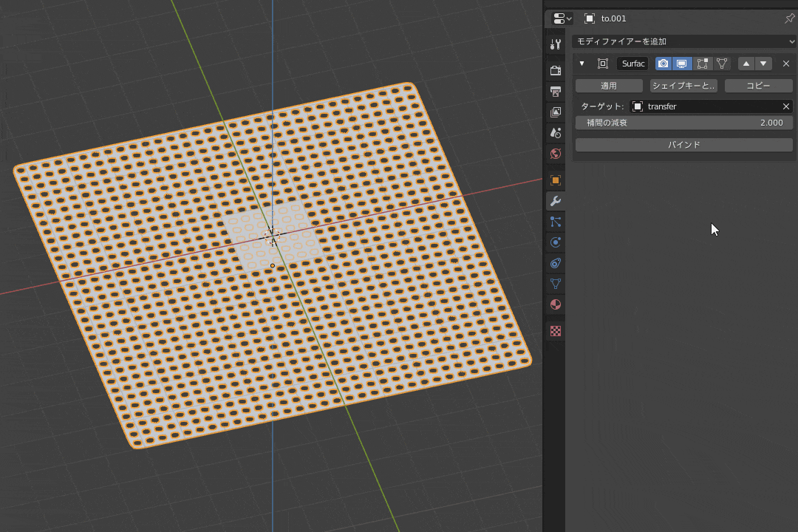Open the Material properties tab
Viewport: 798px width, 532px height.
coord(555,304)
